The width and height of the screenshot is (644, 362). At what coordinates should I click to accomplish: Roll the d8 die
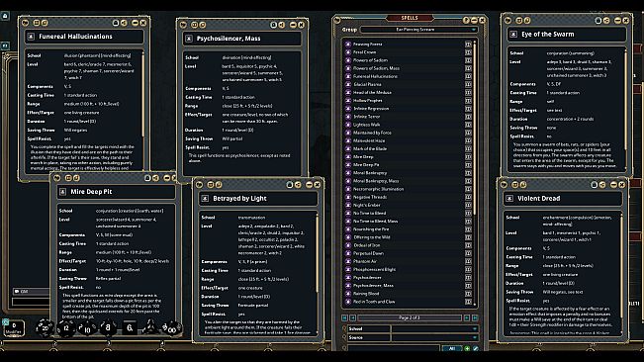[108, 327]
